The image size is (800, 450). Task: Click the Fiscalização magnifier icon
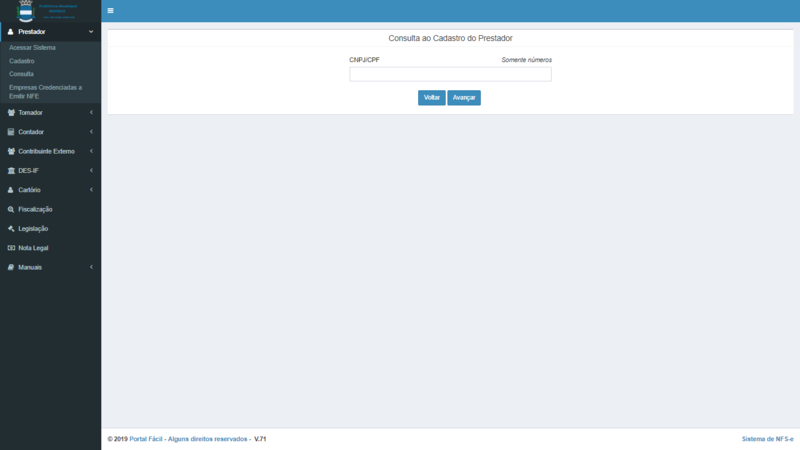coord(11,209)
